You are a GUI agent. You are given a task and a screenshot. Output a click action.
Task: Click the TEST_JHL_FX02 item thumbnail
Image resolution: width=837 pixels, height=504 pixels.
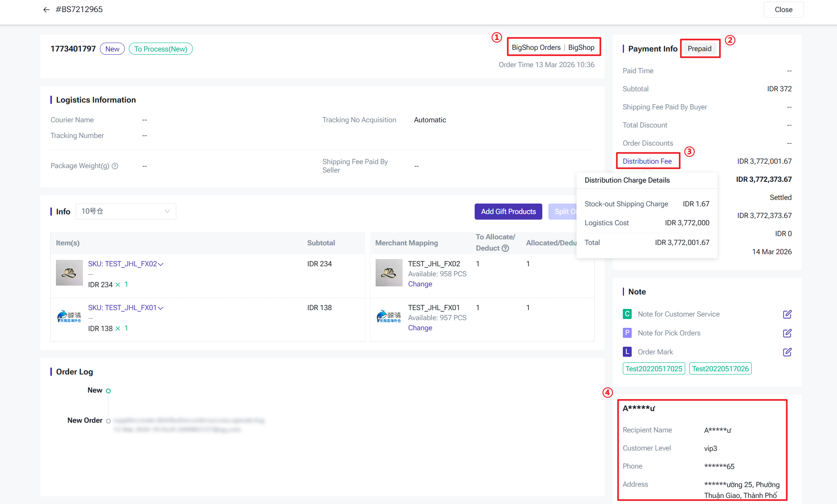pos(69,273)
